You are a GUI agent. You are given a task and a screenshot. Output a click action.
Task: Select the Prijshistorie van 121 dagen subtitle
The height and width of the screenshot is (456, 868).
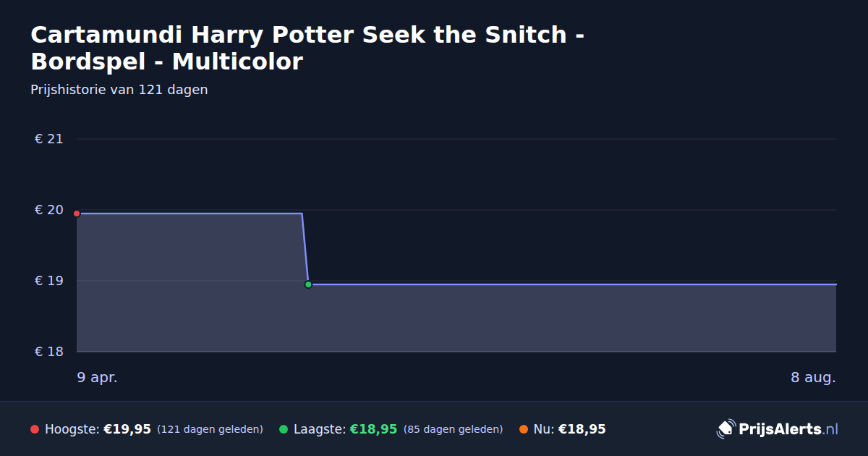pyautogui.click(x=119, y=90)
